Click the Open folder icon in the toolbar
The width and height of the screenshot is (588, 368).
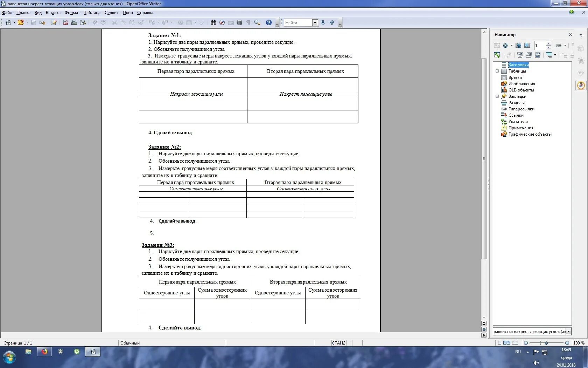coord(21,22)
